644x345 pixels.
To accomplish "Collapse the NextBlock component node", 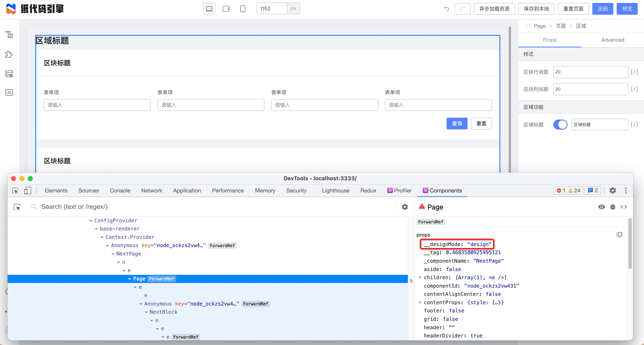I will tap(146, 312).
